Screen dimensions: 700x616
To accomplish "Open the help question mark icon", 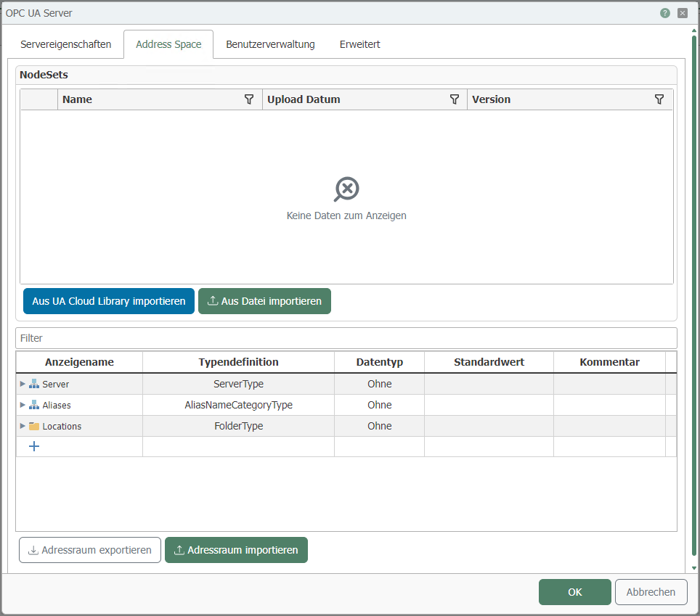I will click(x=664, y=13).
